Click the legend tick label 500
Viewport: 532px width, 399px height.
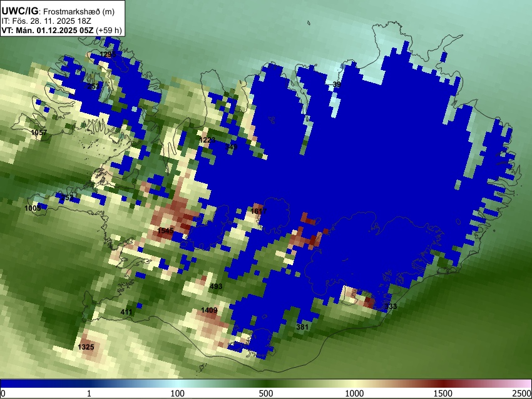point(266,393)
